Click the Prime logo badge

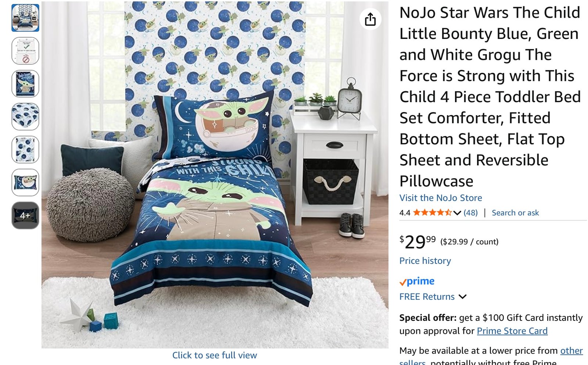coord(417,282)
